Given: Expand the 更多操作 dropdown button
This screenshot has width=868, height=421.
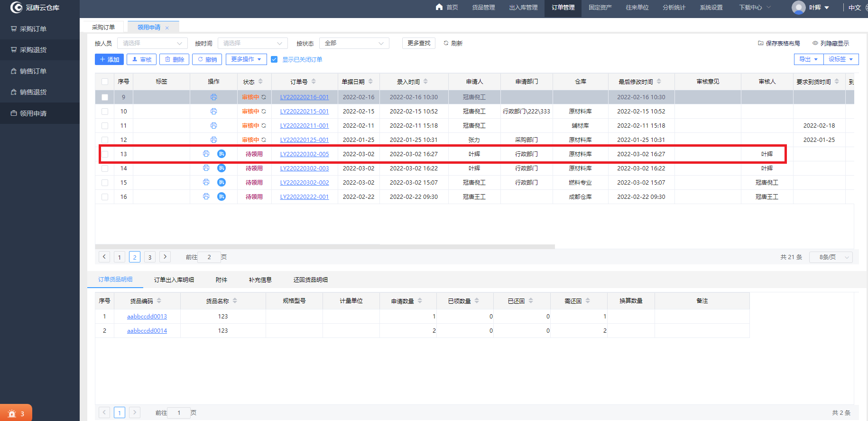Looking at the screenshot, I should [x=246, y=59].
